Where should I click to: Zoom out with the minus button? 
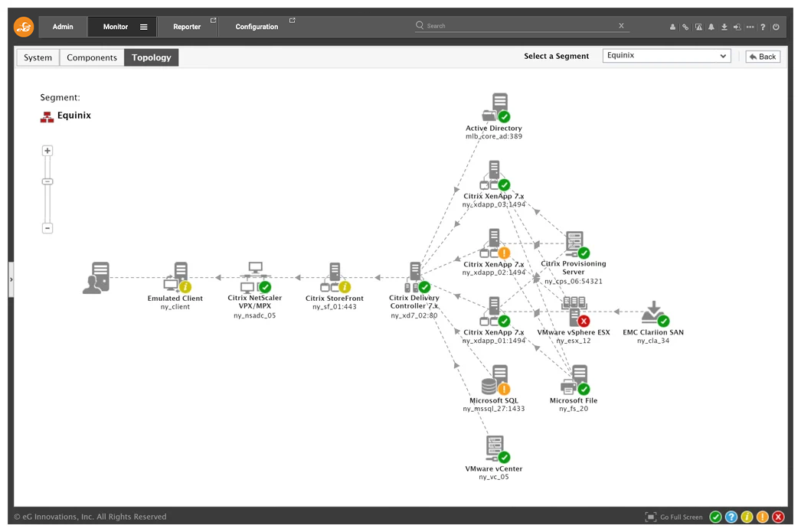pos(47,228)
